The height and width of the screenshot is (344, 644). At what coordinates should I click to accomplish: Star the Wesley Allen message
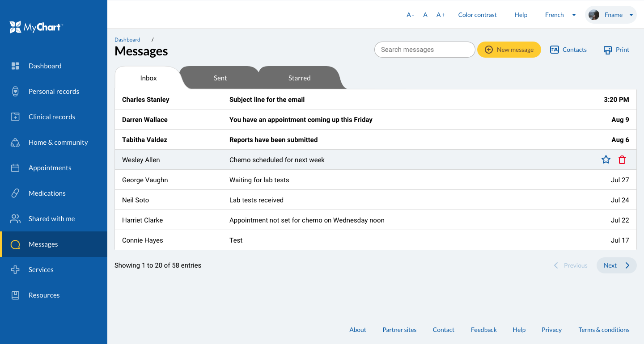(606, 159)
